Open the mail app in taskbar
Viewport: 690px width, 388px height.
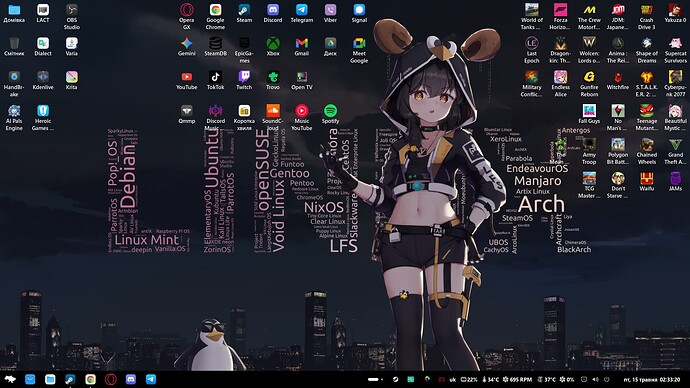30,379
